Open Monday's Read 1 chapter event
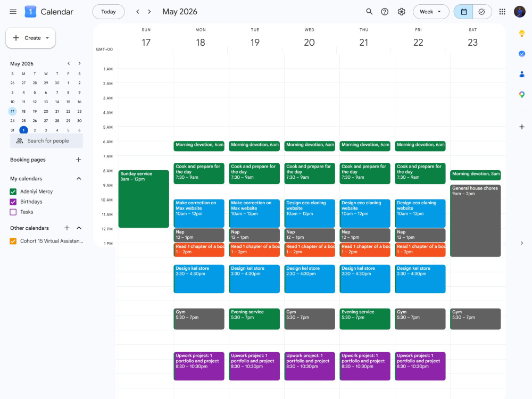Screen dimensions: 532x399 tap(199, 250)
